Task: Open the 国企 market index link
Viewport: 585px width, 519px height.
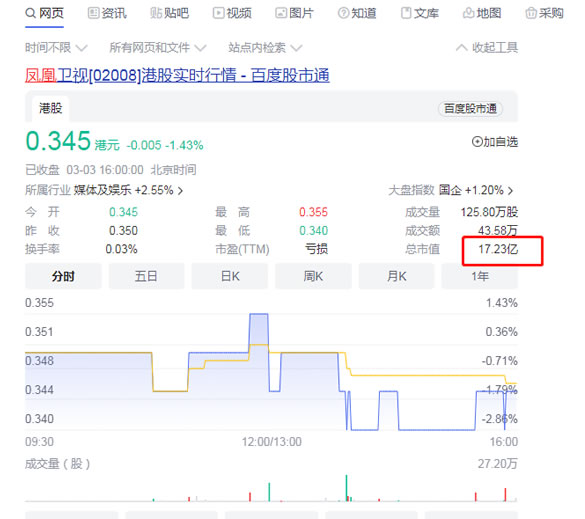Action: 476,190
